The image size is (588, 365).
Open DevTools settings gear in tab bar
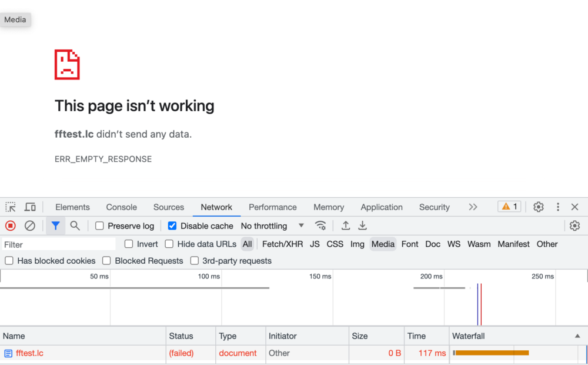538,207
